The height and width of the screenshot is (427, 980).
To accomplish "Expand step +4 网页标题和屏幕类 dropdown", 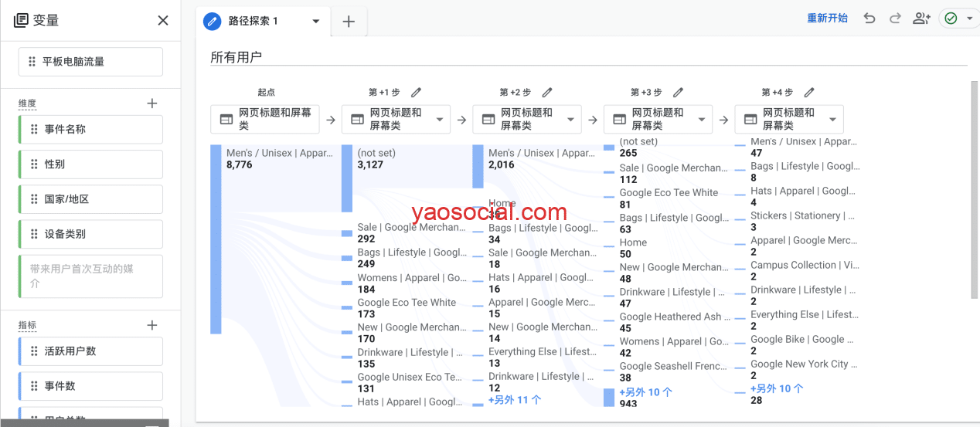I will [832, 120].
